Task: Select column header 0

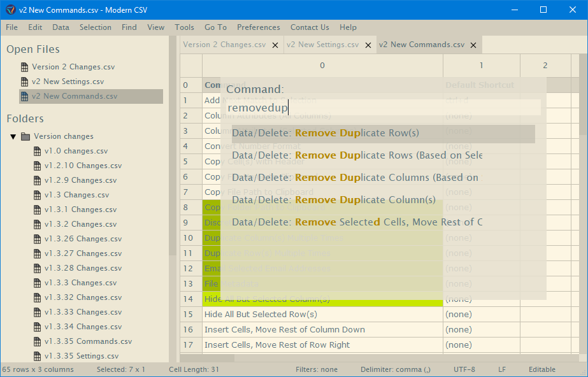Action: (322, 66)
